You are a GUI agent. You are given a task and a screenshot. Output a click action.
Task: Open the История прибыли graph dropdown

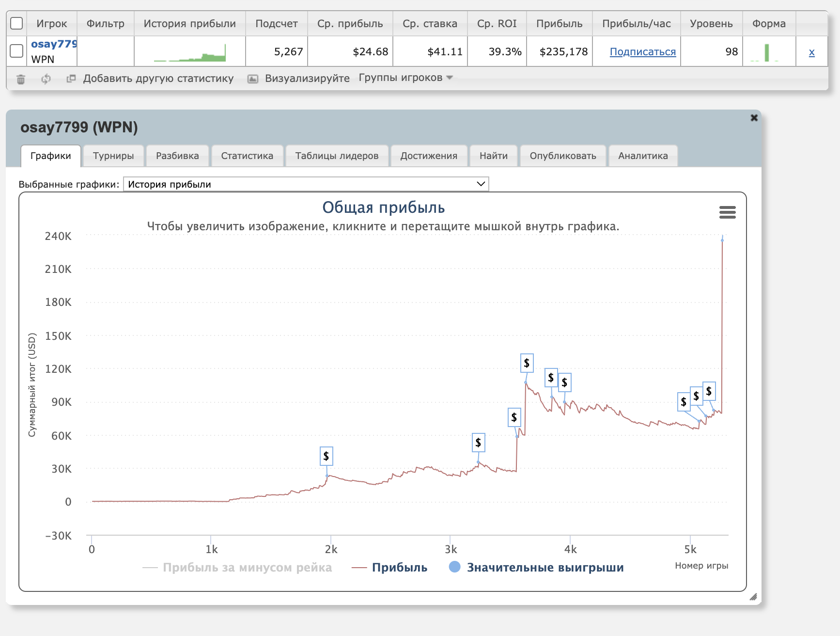[x=306, y=184]
